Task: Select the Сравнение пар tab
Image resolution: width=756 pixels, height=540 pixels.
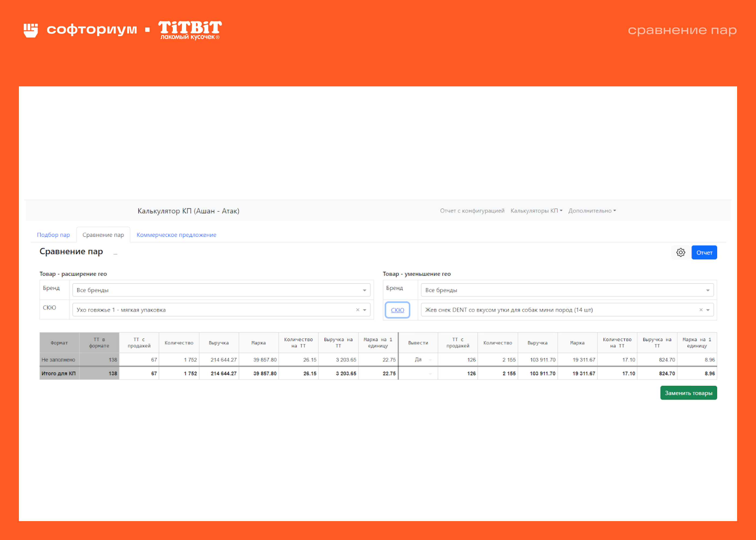Action: tap(103, 235)
